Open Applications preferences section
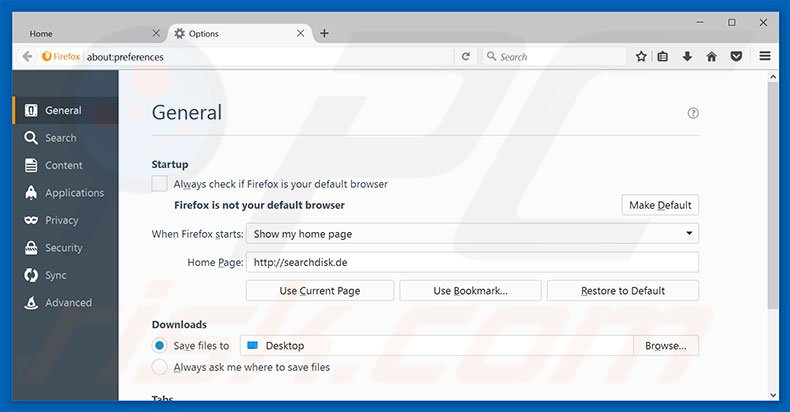Viewport: 790px width, 412px height. (x=65, y=192)
